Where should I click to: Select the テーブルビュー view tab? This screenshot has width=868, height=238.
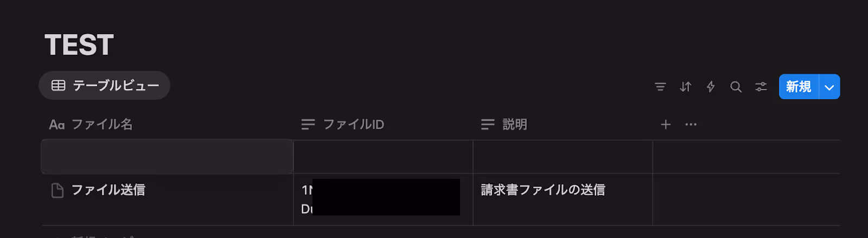[x=105, y=86]
